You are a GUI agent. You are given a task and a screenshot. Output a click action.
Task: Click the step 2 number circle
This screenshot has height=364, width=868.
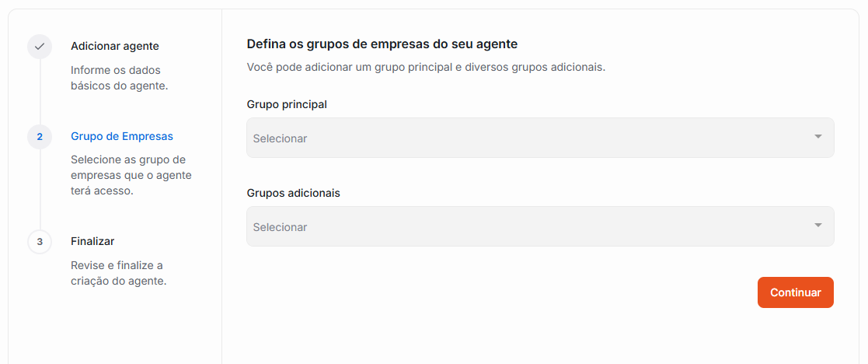40,137
